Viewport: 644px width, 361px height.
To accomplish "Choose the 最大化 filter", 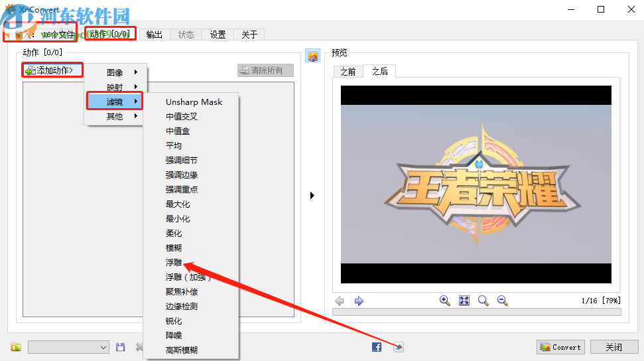I will tap(178, 204).
